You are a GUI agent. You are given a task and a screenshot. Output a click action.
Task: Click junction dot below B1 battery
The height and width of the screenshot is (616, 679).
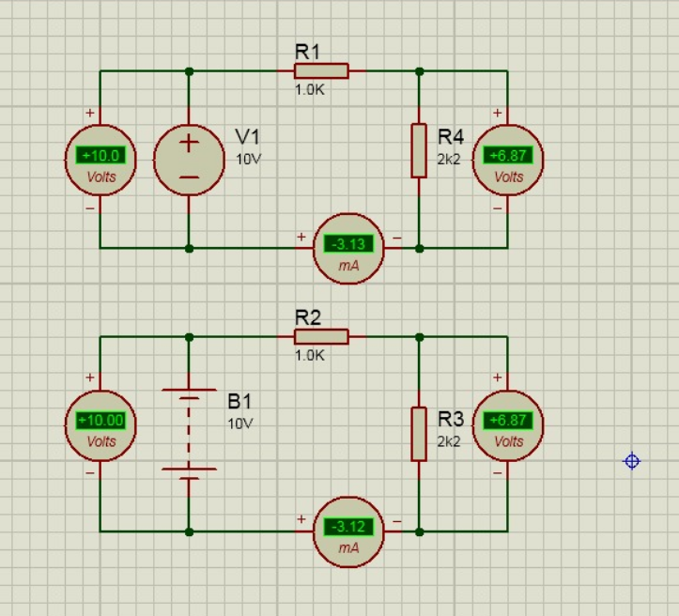(x=189, y=531)
